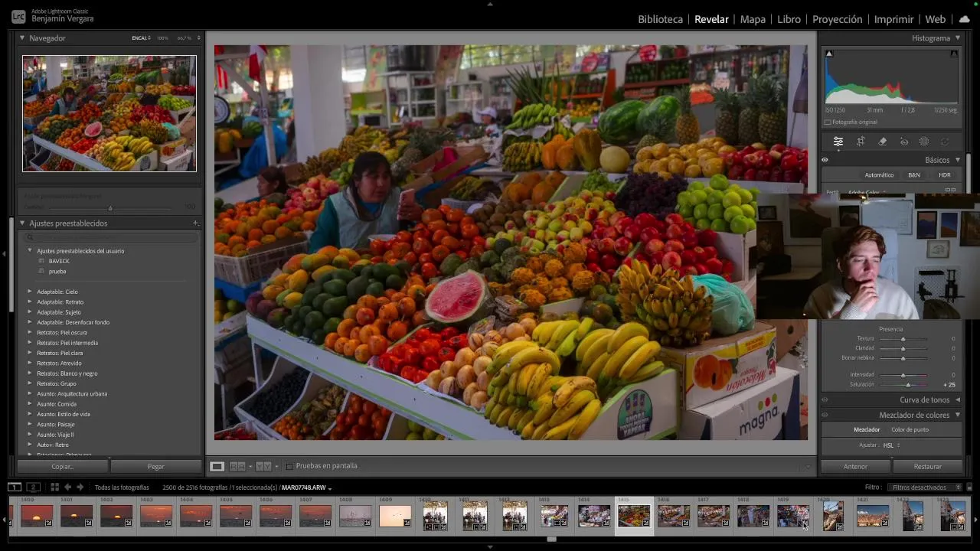Select Navegador preview thumbnail
Viewport: 980px width, 551px height.
pyautogui.click(x=109, y=113)
